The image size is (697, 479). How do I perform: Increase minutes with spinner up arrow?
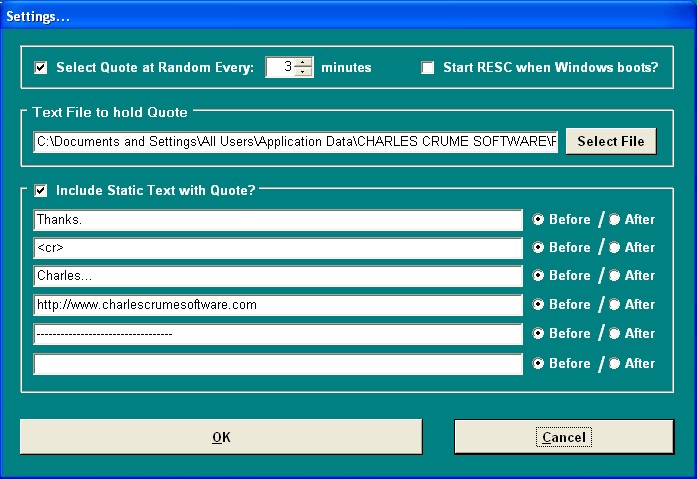304,62
